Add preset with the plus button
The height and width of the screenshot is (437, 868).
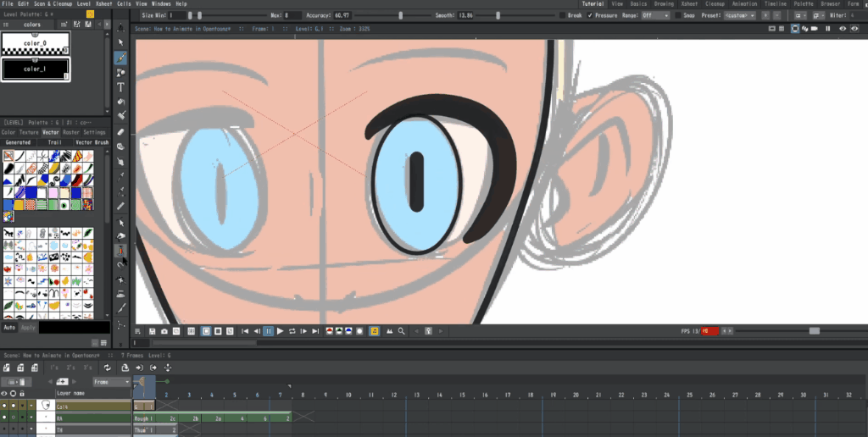pos(767,15)
